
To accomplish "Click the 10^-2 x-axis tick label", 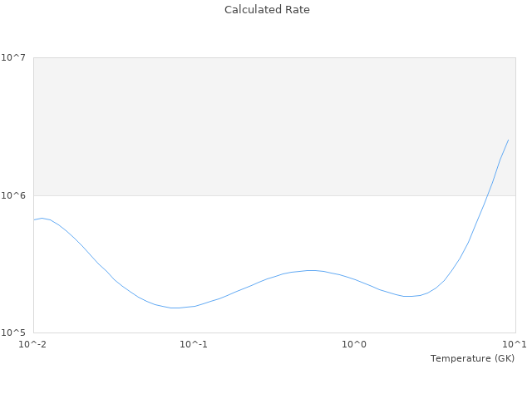I will pyautogui.click(x=33, y=345).
